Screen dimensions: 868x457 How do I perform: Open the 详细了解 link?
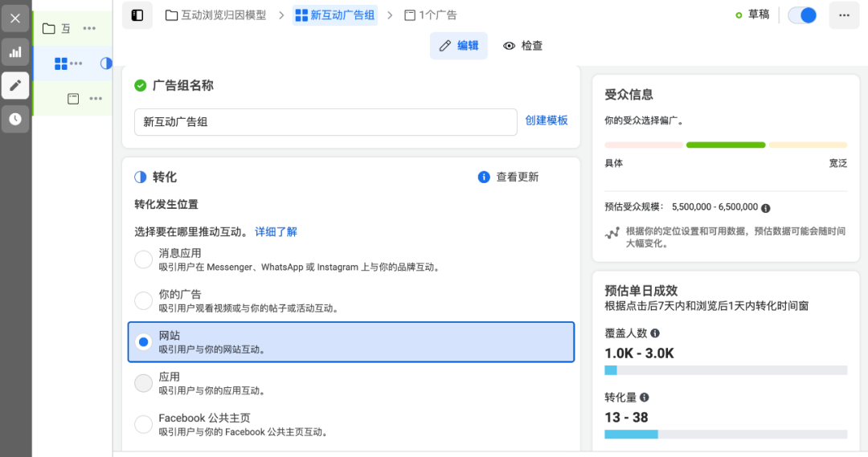click(276, 231)
